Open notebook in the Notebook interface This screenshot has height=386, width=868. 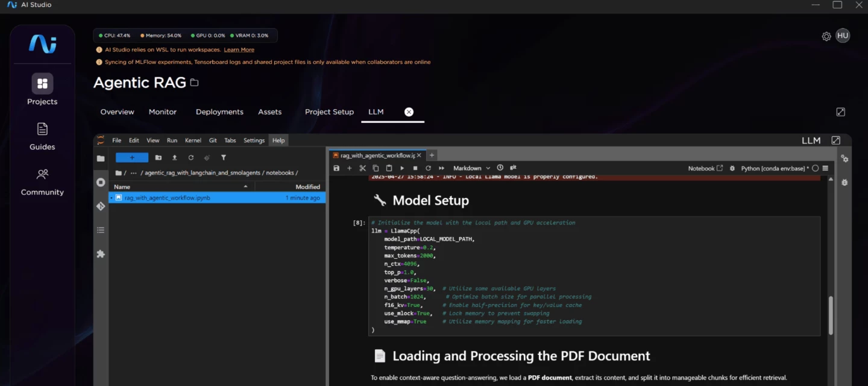coord(705,168)
